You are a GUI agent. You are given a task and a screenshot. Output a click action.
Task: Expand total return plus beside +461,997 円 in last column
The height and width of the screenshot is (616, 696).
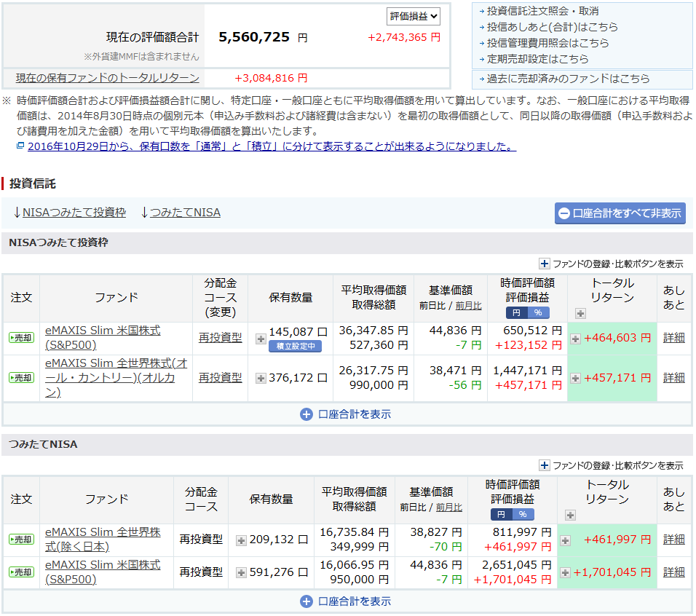click(x=565, y=540)
